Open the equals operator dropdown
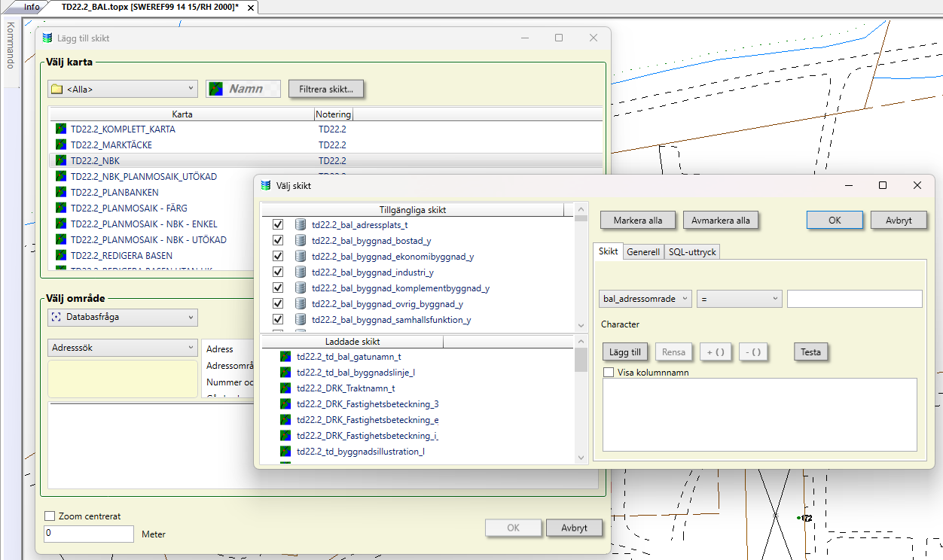The width and height of the screenshot is (943, 560). [739, 299]
